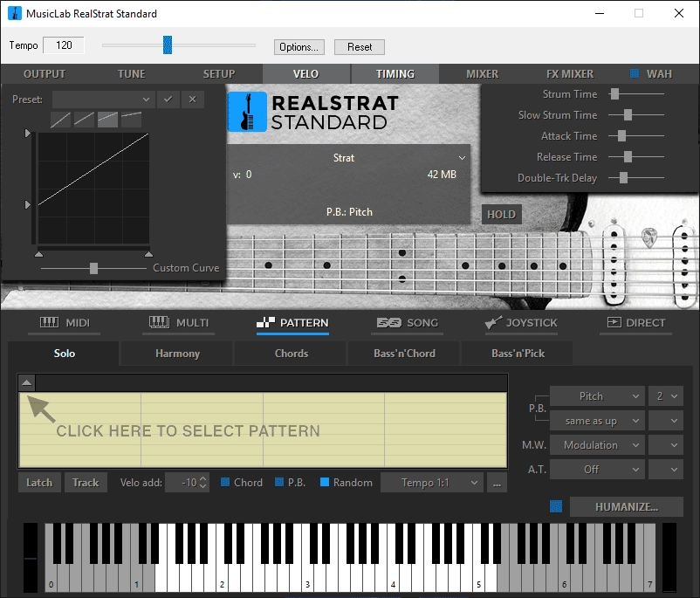Screen dimensions: 700x598
Task: Open the SETUP tab
Action: [219, 73]
